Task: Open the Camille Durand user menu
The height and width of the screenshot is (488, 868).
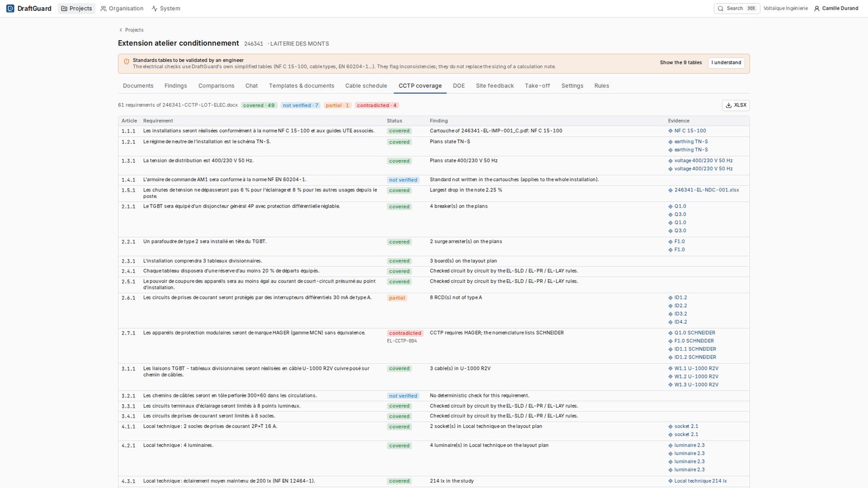Action: [836, 8]
